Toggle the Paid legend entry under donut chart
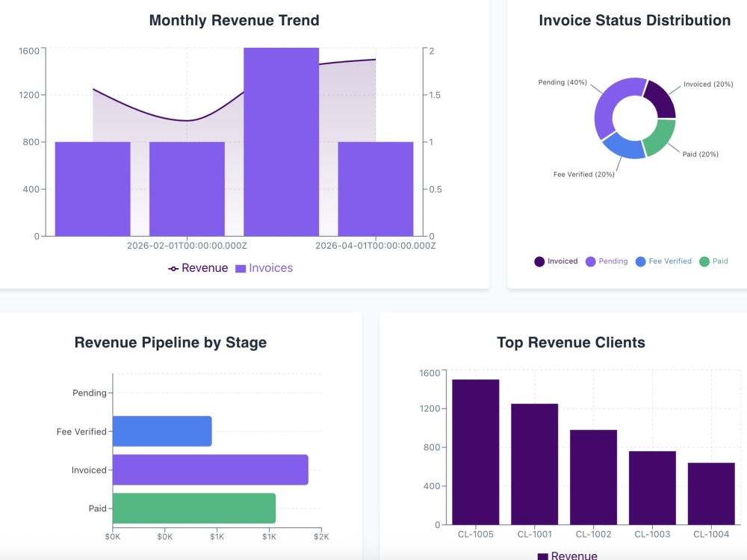 (713, 261)
